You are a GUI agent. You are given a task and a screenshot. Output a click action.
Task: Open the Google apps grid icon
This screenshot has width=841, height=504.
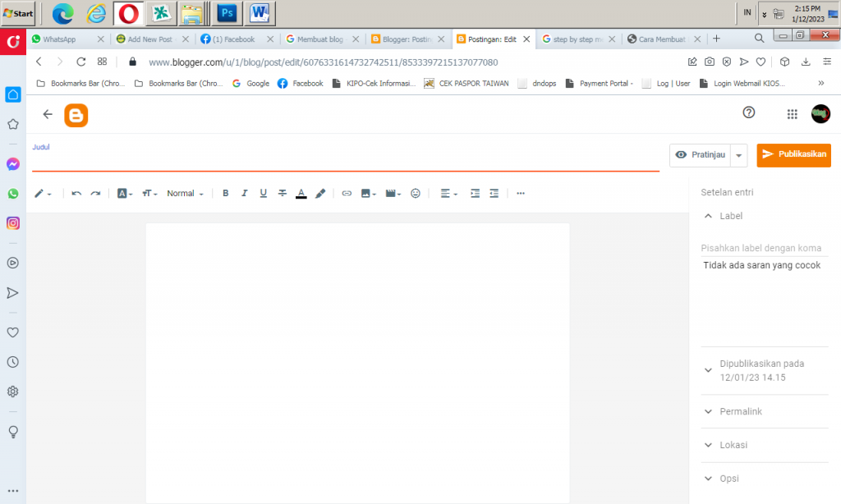pos(792,115)
